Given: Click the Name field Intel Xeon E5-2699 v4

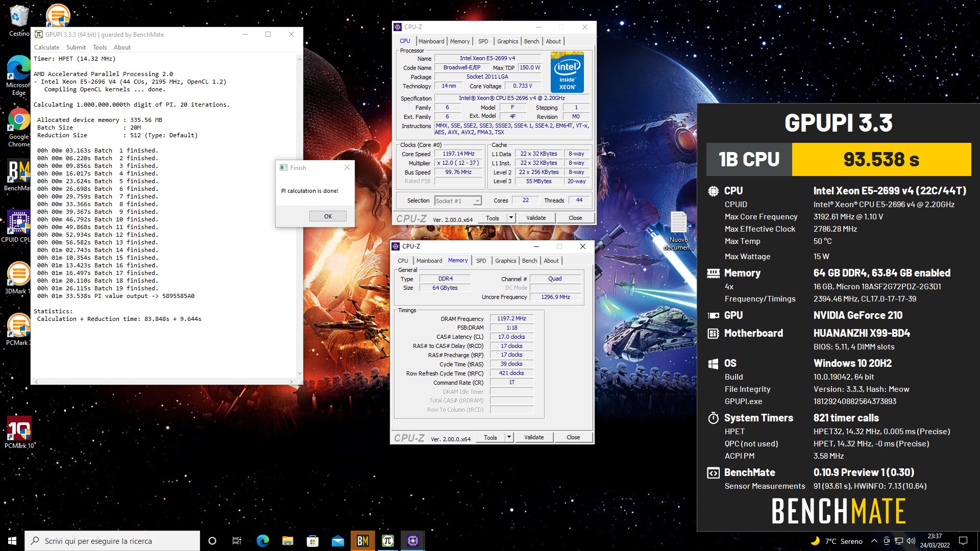Looking at the screenshot, I should [x=487, y=58].
